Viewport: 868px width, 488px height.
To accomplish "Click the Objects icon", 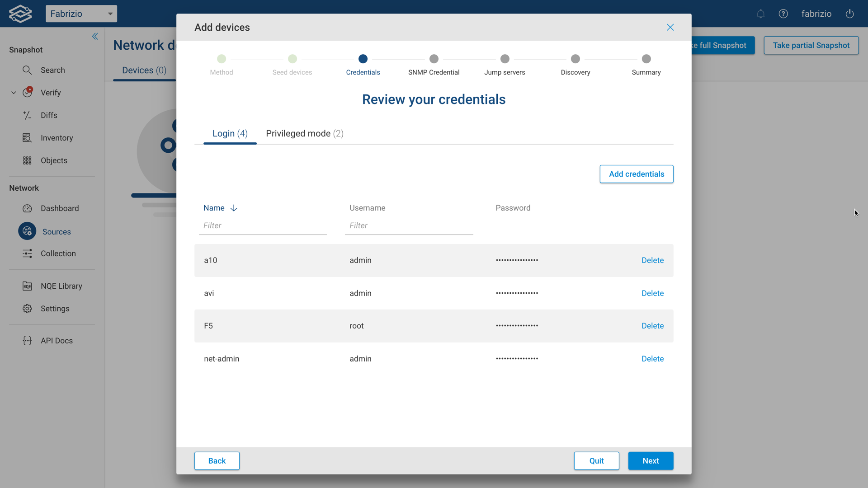I will [27, 160].
